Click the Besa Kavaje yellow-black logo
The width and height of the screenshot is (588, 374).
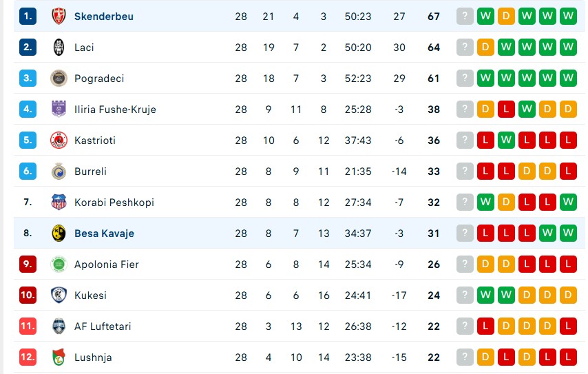pos(59,233)
